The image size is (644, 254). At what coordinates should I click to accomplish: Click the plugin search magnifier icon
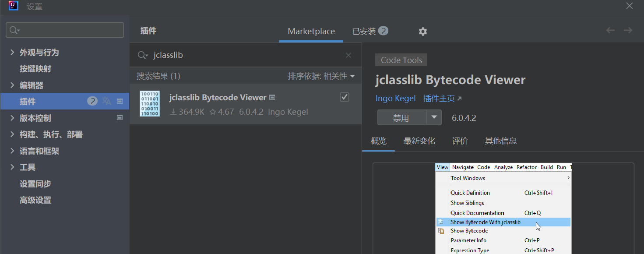143,55
